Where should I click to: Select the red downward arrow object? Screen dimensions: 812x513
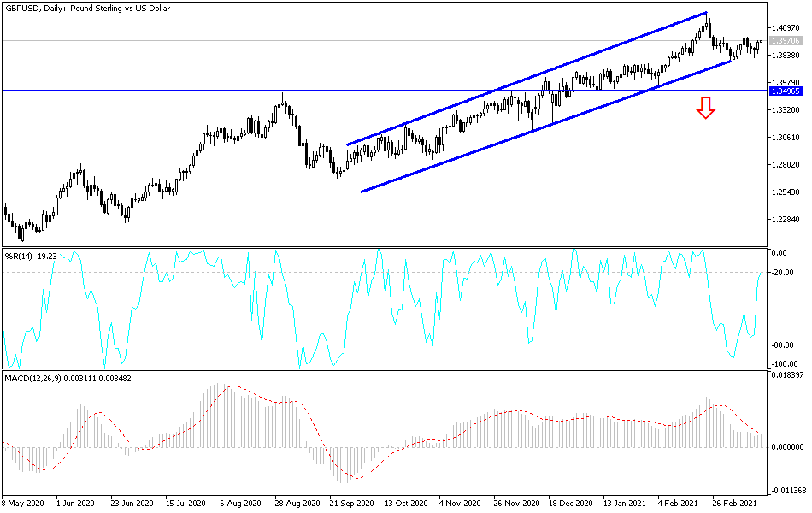706,109
